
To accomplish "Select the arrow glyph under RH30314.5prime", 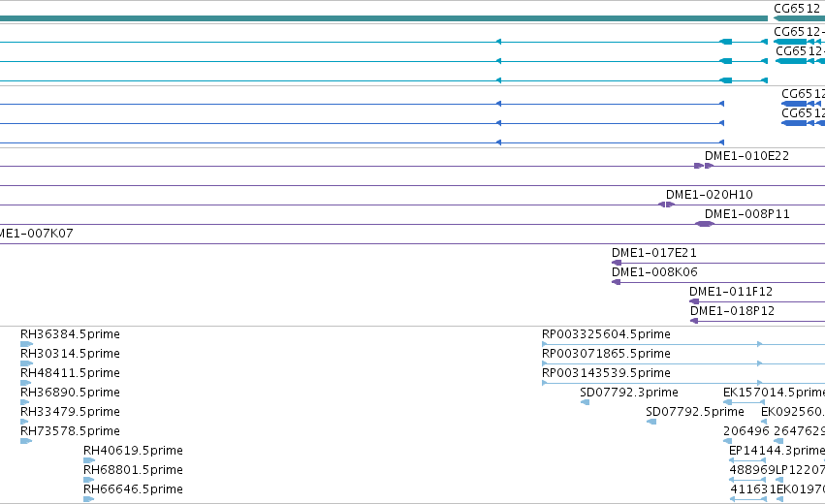I will pos(26,363).
